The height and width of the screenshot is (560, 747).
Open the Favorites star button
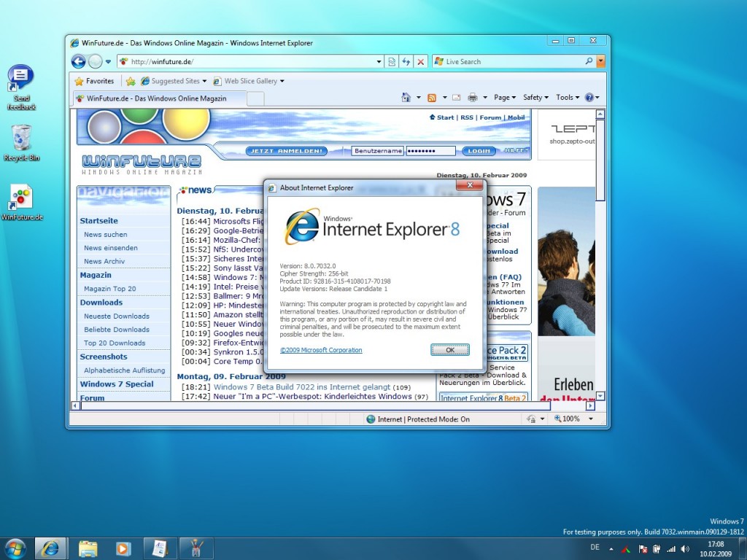tap(94, 81)
